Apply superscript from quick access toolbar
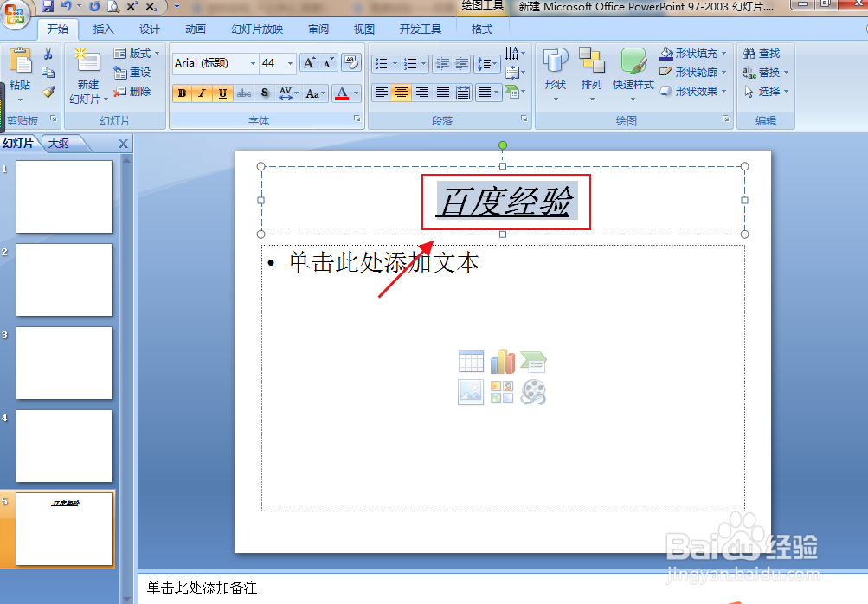 click(132, 7)
